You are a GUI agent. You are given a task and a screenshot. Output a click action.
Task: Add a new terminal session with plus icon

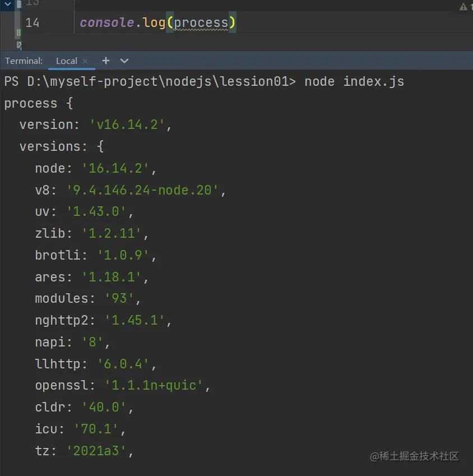point(105,61)
